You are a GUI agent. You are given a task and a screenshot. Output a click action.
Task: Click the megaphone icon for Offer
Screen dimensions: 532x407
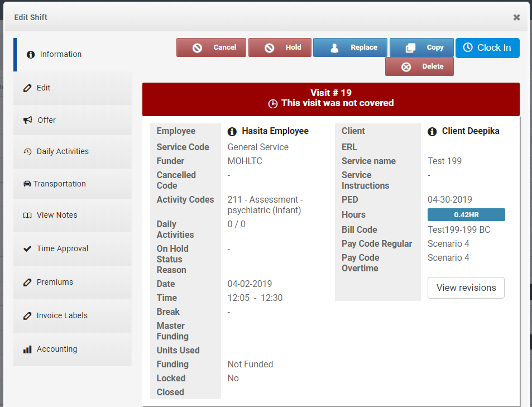pyautogui.click(x=27, y=120)
